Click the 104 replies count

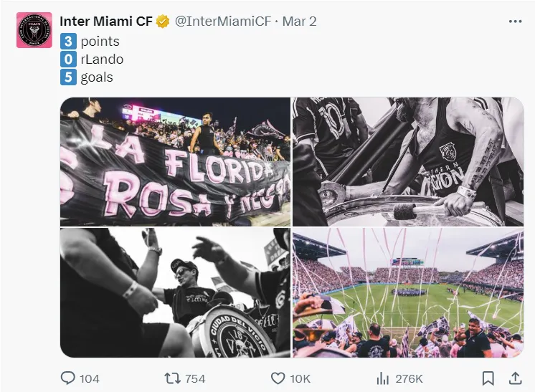(x=90, y=378)
